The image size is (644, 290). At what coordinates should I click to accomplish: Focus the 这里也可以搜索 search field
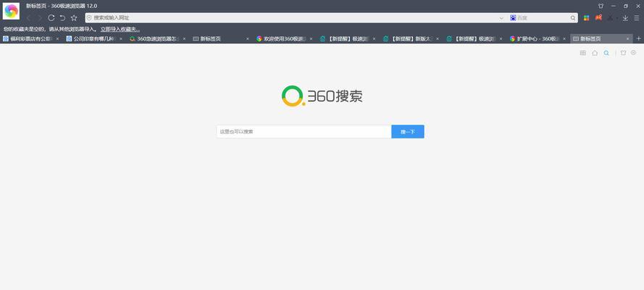[x=304, y=131]
